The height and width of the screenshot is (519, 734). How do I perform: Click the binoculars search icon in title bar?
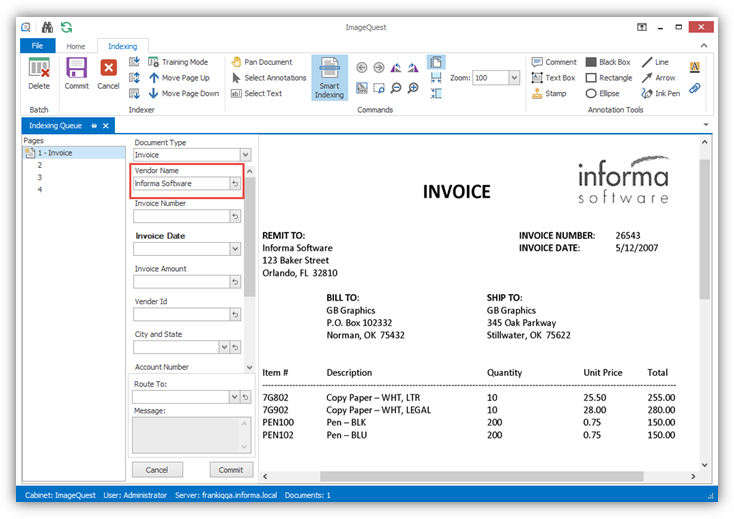[47, 27]
